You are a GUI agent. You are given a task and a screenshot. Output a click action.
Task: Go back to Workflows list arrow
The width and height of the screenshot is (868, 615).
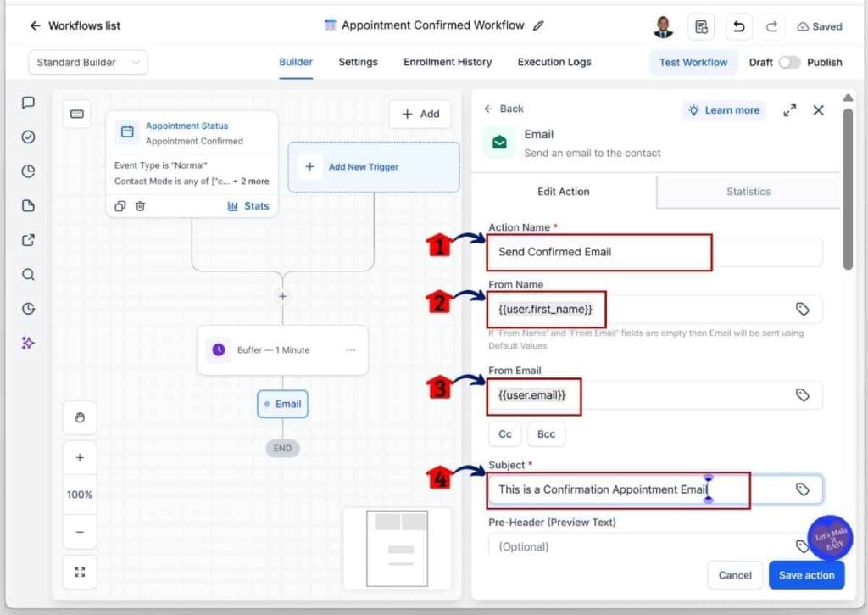pos(35,26)
